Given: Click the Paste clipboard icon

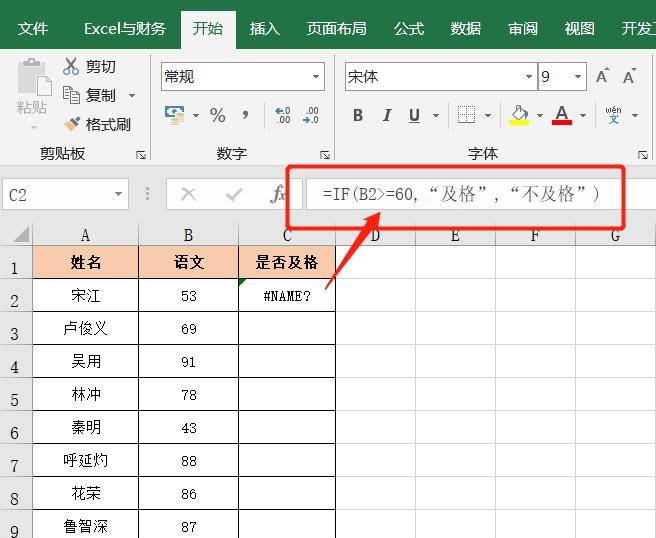Looking at the screenshot, I should 34,78.
